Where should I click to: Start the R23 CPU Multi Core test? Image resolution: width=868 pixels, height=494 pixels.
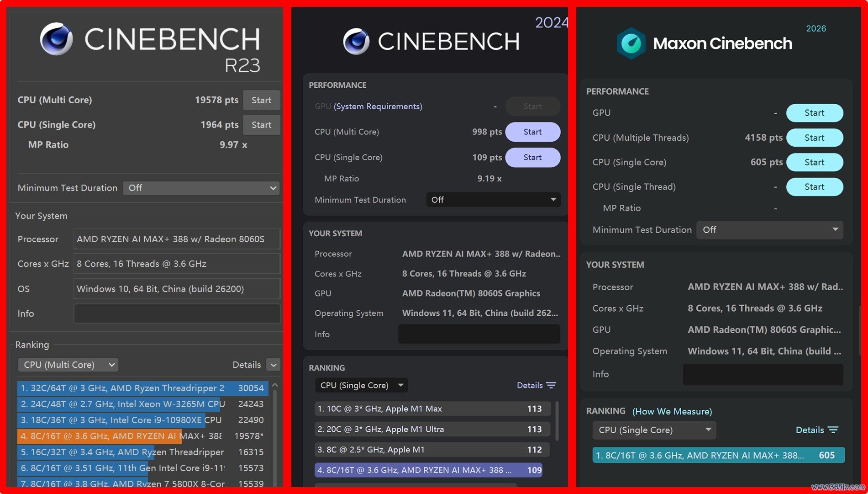tap(261, 100)
